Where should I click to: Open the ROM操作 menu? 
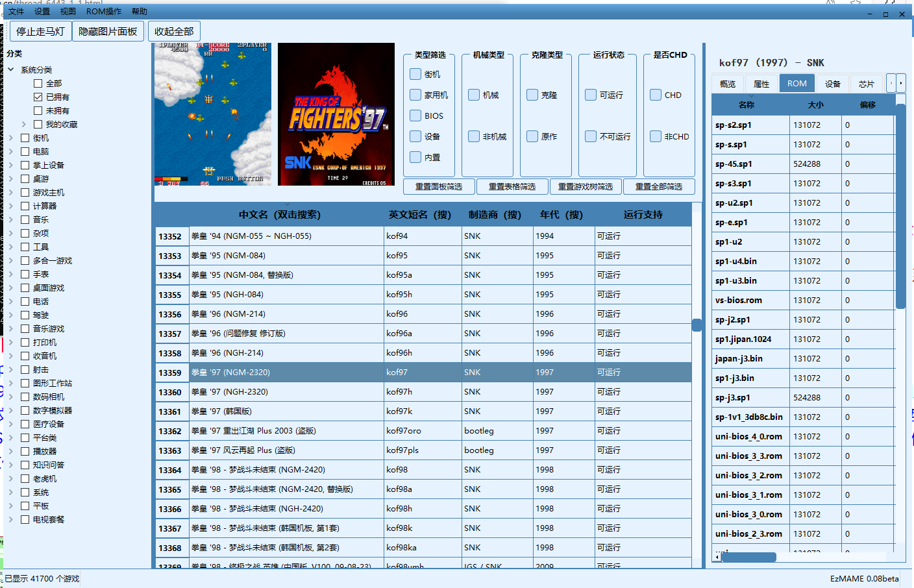[104, 12]
